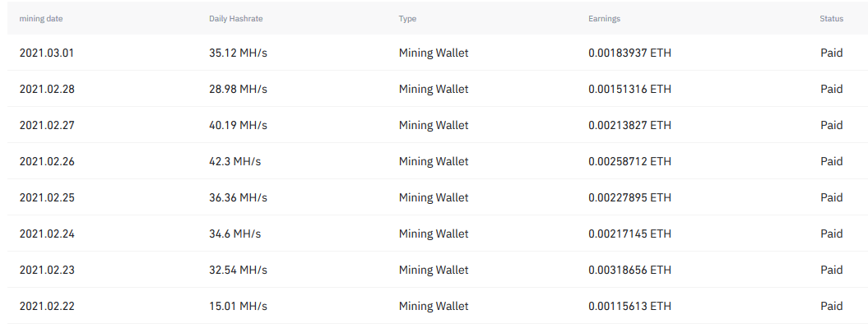
Task: Click the 40.19 MH/s hashrate value
Action: [x=238, y=126]
